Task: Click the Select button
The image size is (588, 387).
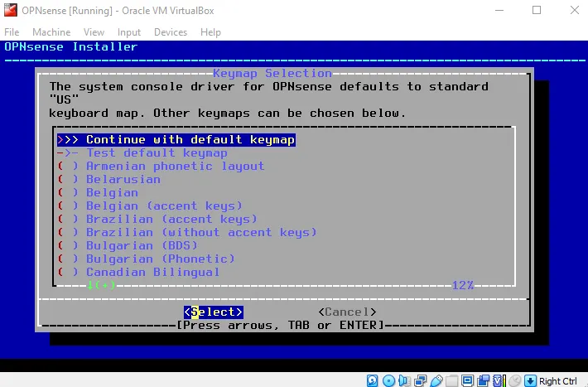Action: tap(214, 312)
